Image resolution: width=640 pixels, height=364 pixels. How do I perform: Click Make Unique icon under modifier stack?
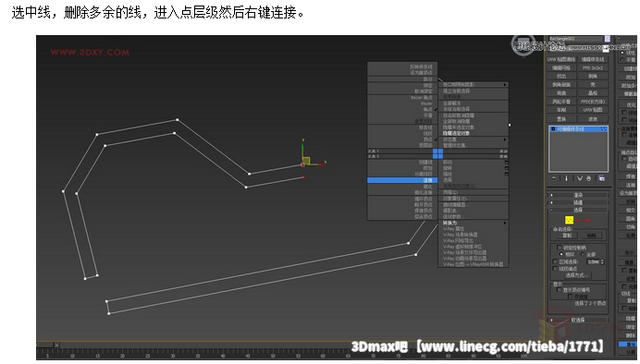point(580,178)
